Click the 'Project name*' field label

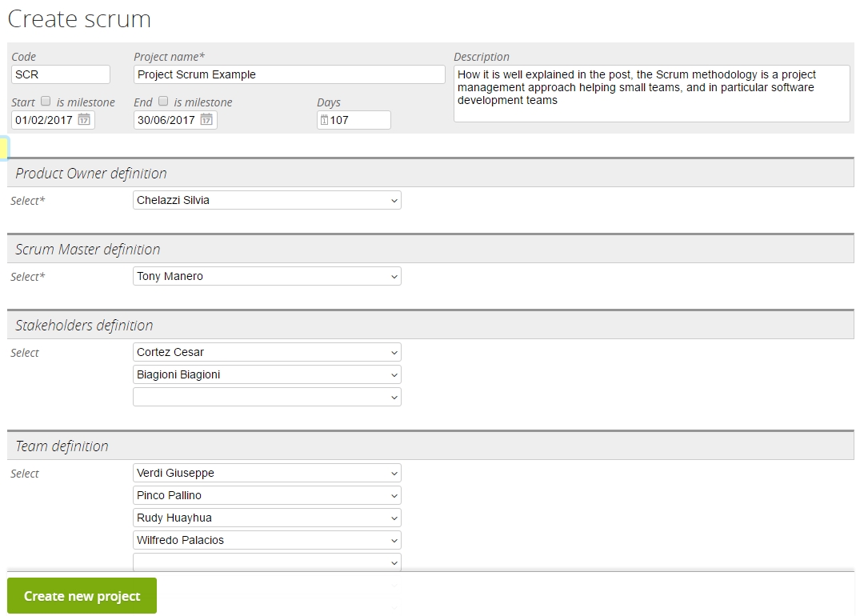[x=170, y=57]
